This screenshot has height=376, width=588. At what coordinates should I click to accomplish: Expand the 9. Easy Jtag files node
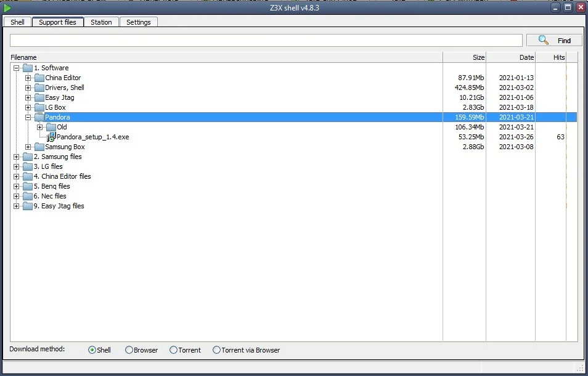pyautogui.click(x=17, y=206)
